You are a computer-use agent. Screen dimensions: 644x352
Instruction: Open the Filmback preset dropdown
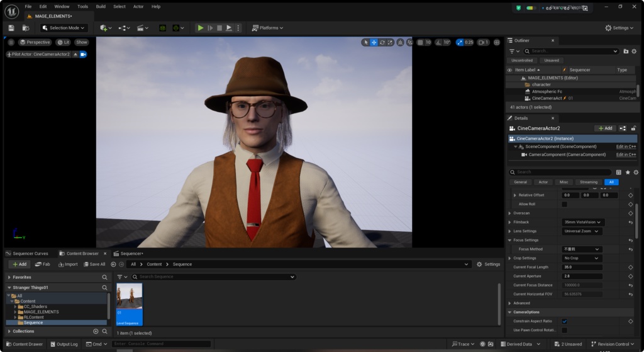583,222
